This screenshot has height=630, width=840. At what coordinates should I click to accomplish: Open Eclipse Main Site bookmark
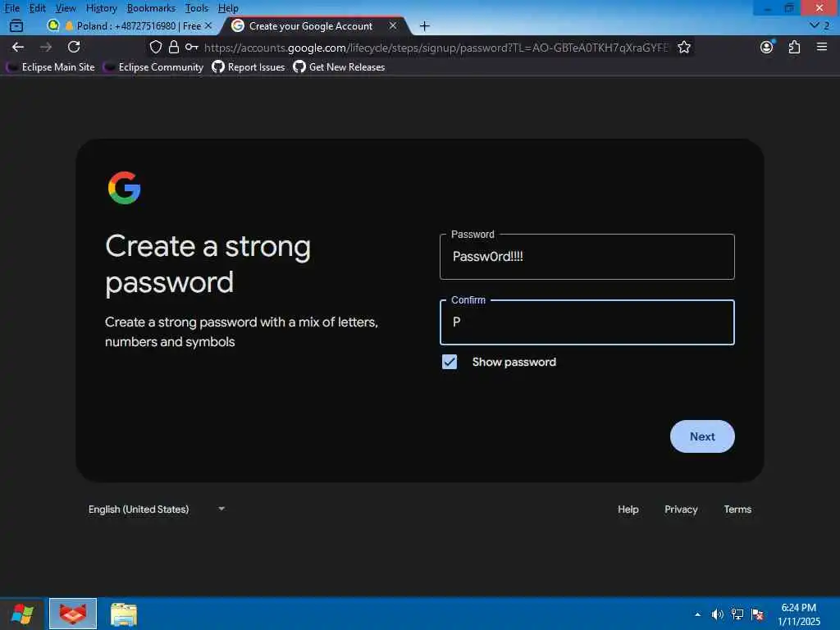pyautogui.click(x=52, y=67)
